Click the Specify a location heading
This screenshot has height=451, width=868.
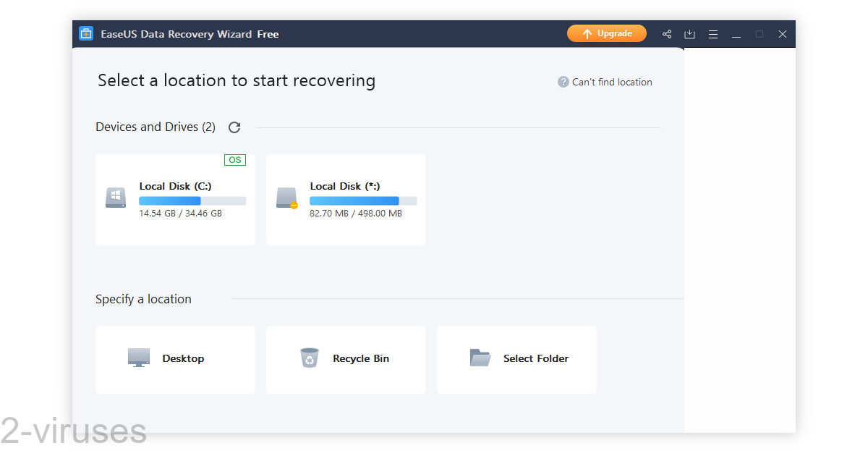[x=143, y=299]
